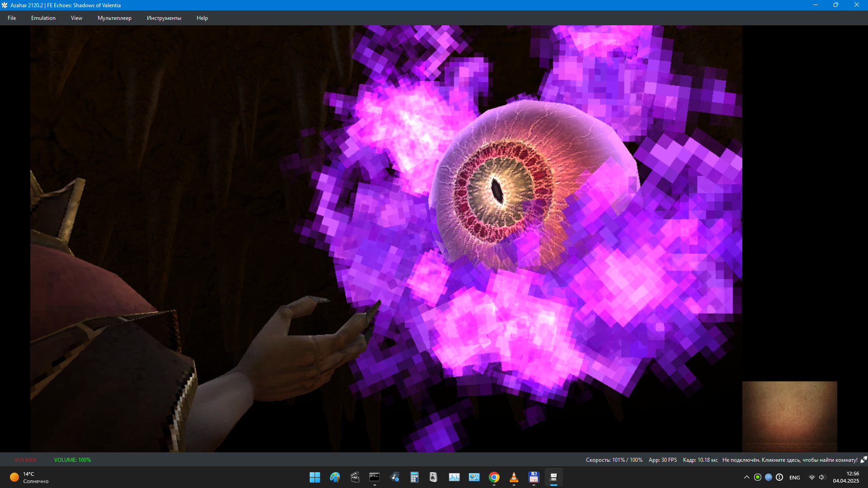Open the music tag search app in taskbar
868x488 pixels.
point(394,477)
